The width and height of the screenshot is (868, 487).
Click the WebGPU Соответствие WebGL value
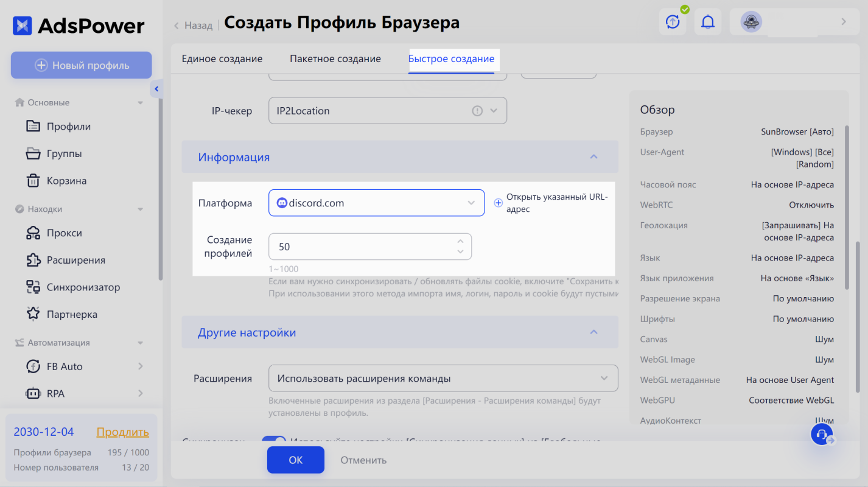pos(792,400)
